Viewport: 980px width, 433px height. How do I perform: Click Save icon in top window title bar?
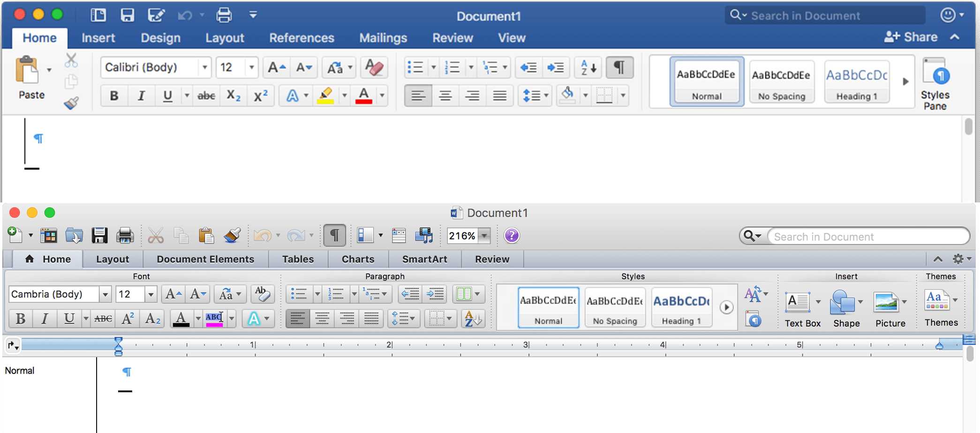127,15
